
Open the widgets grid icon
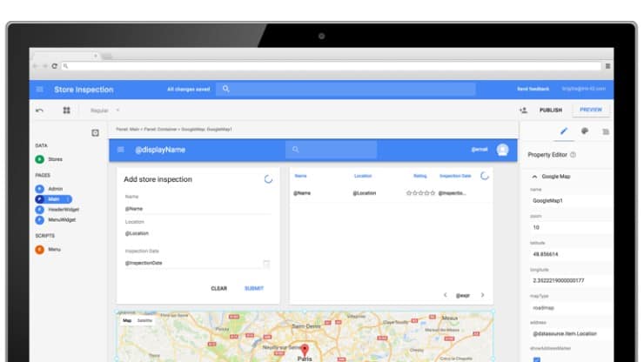pos(66,111)
